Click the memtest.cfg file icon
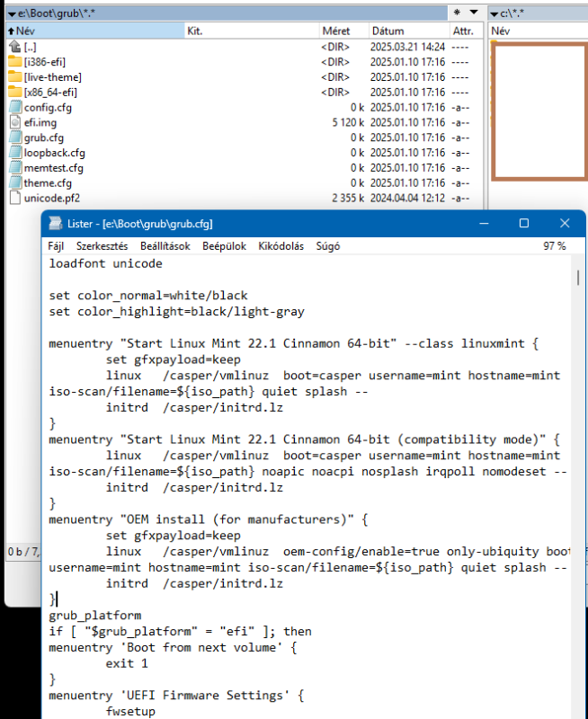 [x=14, y=168]
